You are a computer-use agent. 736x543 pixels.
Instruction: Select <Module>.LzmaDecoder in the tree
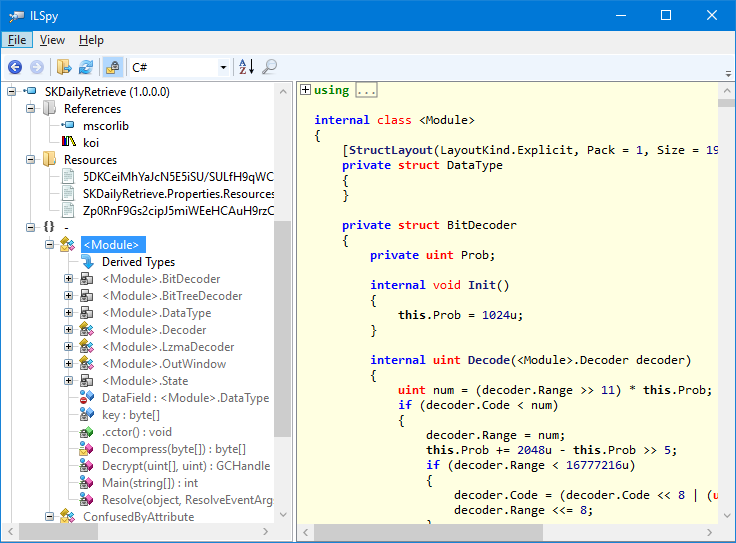click(x=168, y=347)
